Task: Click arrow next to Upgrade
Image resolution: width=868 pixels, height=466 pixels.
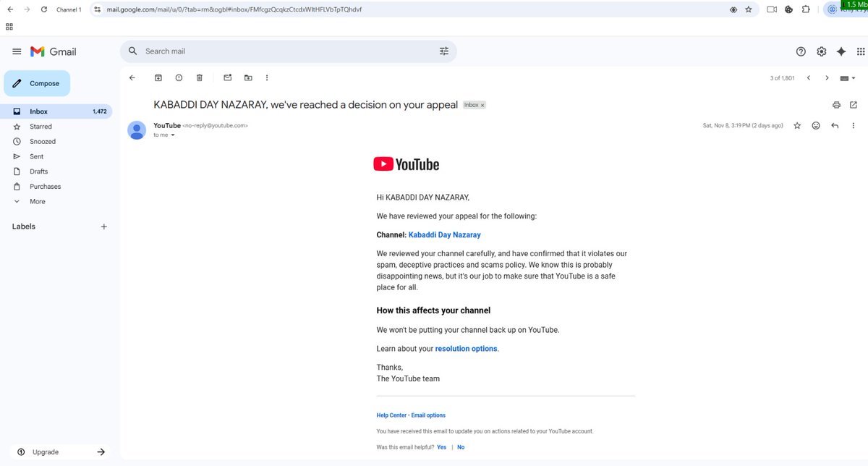Action: (101, 452)
